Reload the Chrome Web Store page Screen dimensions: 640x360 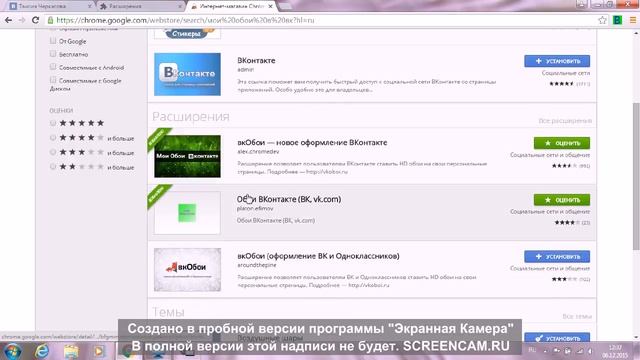36,20
